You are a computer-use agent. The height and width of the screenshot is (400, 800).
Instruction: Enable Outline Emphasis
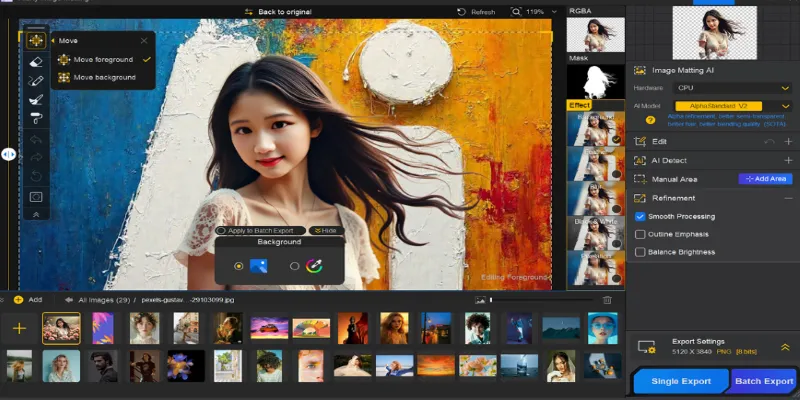tap(640, 234)
